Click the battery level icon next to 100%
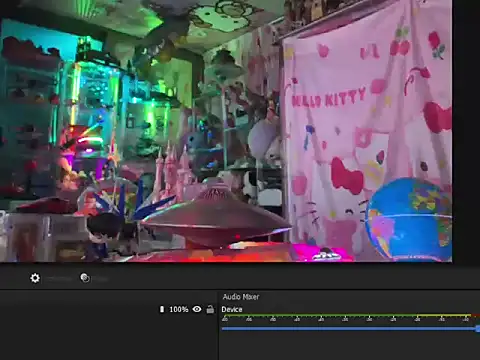 [162, 309]
